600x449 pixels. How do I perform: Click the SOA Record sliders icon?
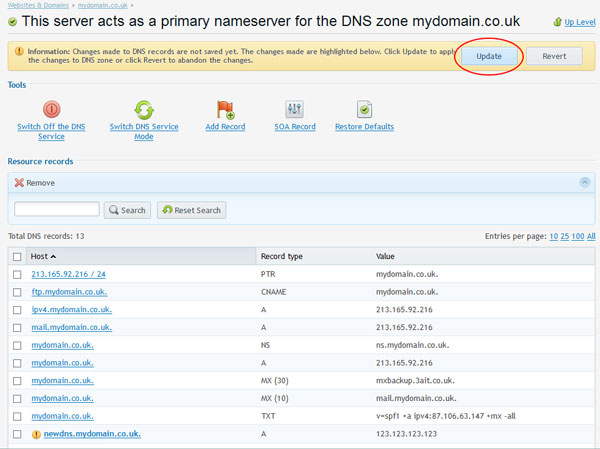tap(294, 109)
